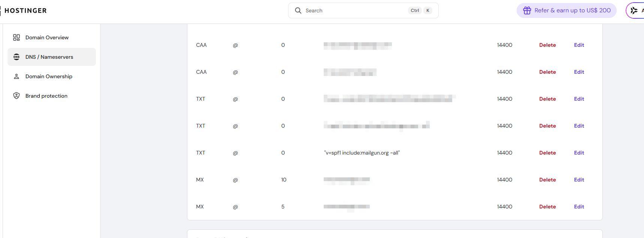Image resolution: width=644 pixels, height=238 pixels.
Task: Select DNS / Nameservers in sidebar
Action: (x=49, y=57)
